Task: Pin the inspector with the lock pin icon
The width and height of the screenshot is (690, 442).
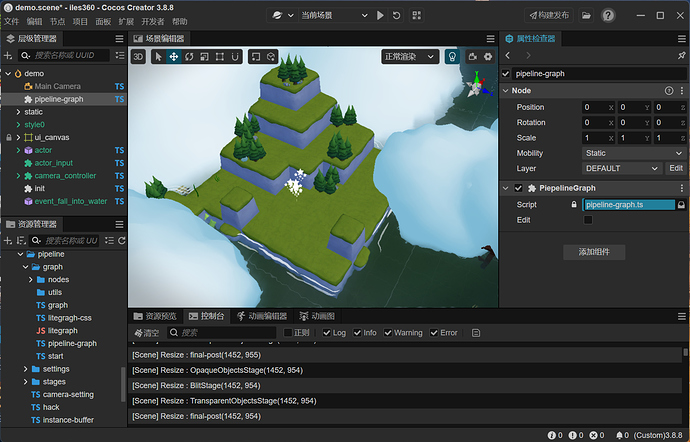Action: (681, 55)
